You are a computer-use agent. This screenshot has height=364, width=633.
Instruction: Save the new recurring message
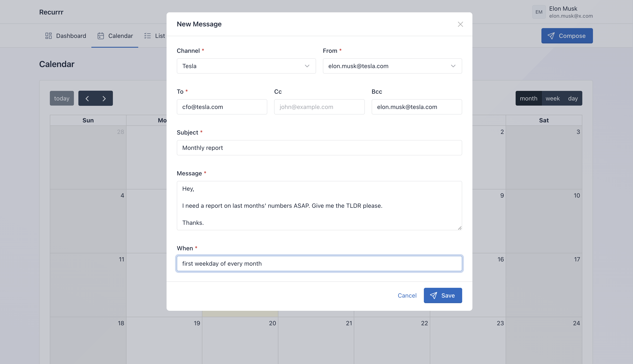[x=443, y=295]
